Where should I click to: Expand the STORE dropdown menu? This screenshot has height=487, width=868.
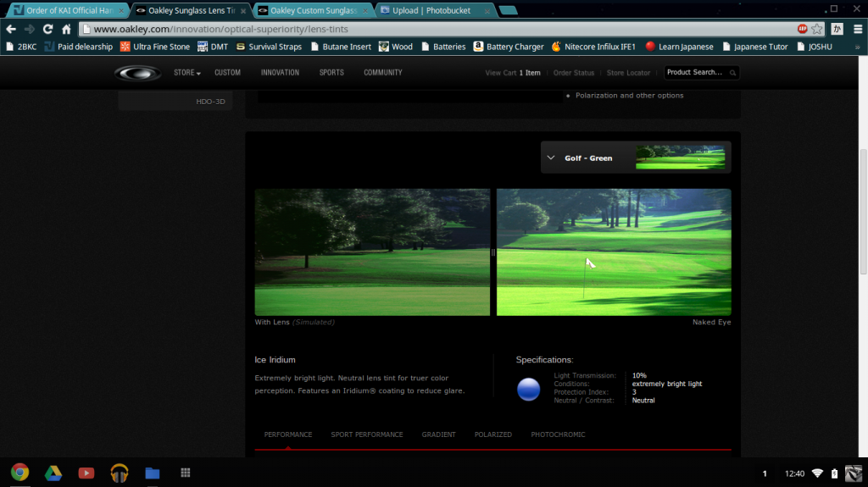187,73
